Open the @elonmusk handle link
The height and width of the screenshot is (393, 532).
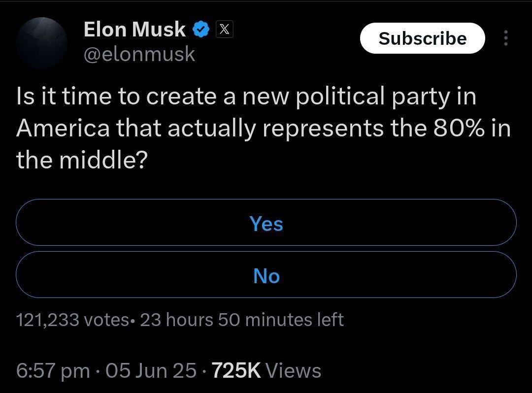pyautogui.click(x=139, y=54)
